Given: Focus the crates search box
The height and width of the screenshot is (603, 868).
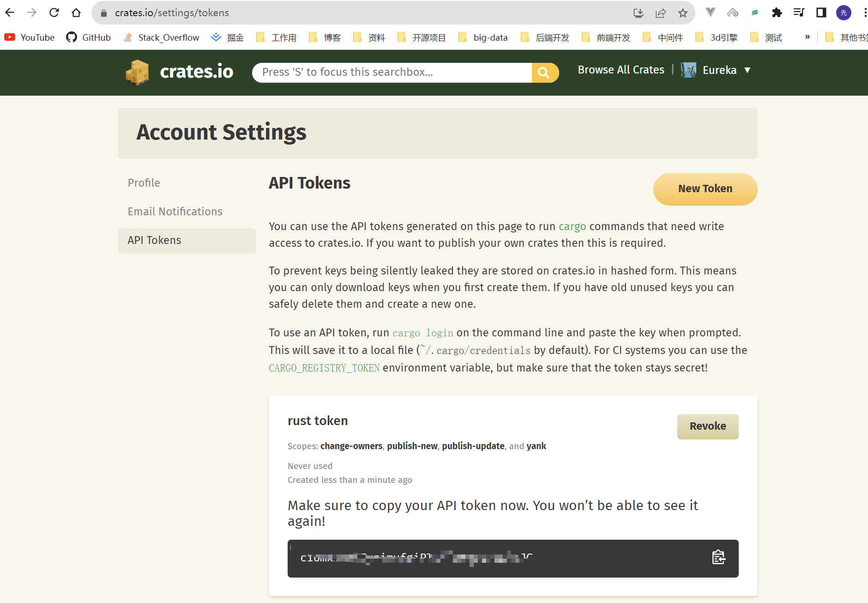Looking at the screenshot, I should coord(392,73).
